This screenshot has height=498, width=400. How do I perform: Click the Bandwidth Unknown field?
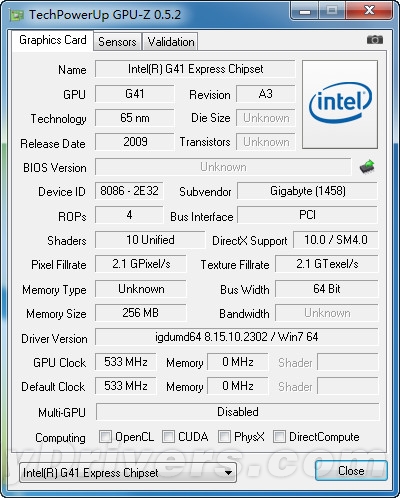click(x=327, y=313)
